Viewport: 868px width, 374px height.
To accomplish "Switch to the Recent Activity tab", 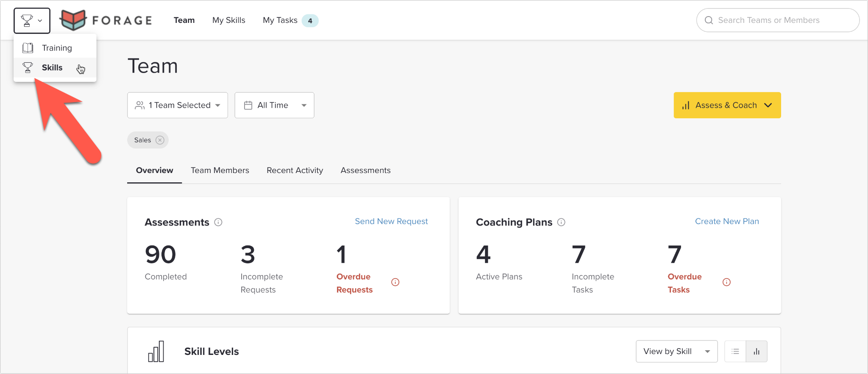I will (295, 170).
